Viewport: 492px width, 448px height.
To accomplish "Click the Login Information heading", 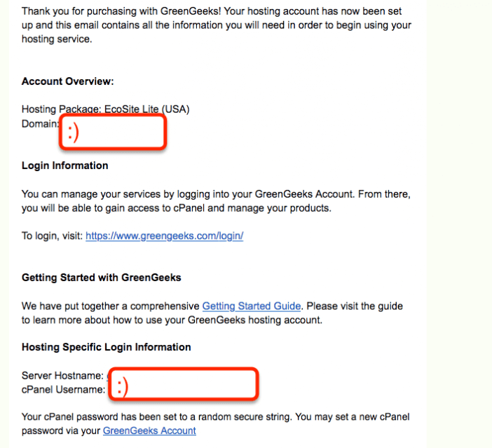I will pos(64,165).
